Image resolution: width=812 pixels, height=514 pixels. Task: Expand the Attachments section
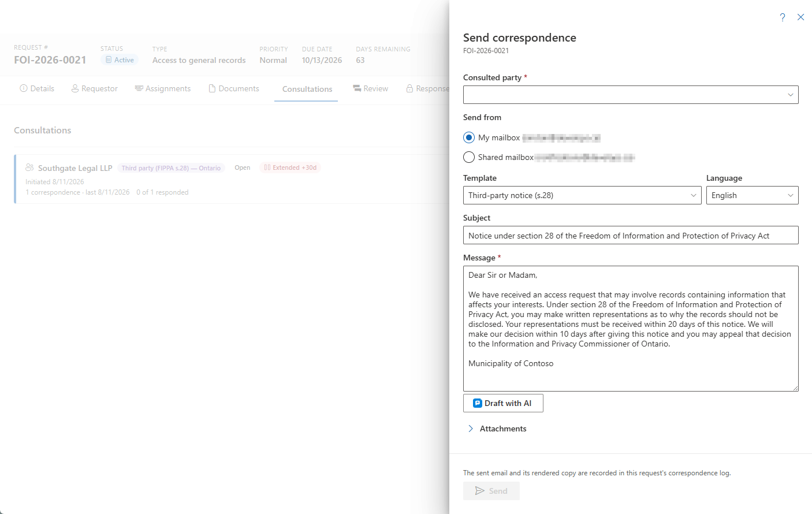coord(497,429)
